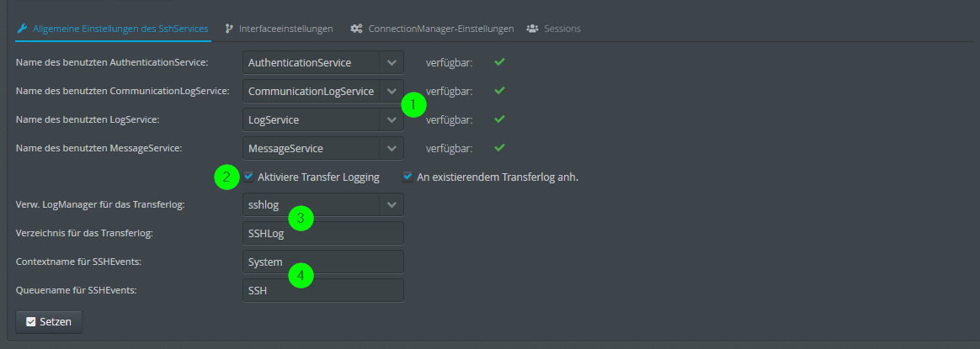Click the green checkmark for LogService availability
Image resolution: width=980 pixels, height=349 pixels.
pos(499,119)
